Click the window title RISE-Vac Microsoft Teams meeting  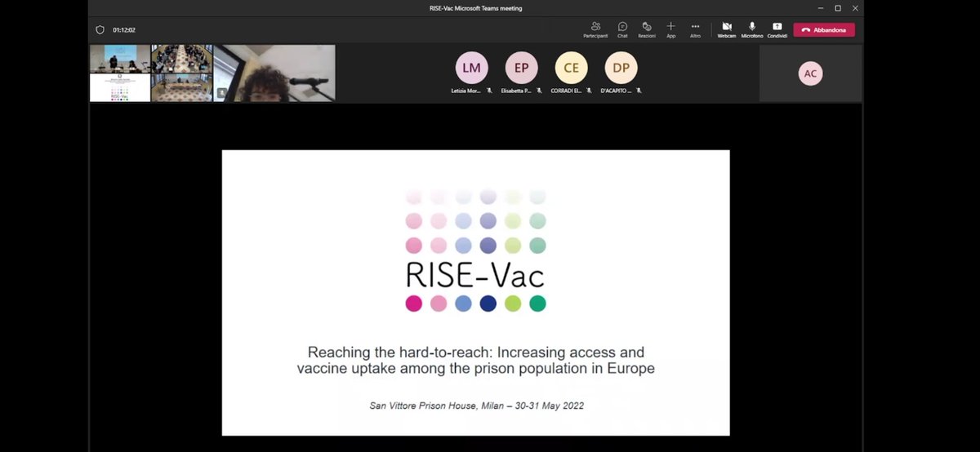pyautogui.click(x=475, y=8)
